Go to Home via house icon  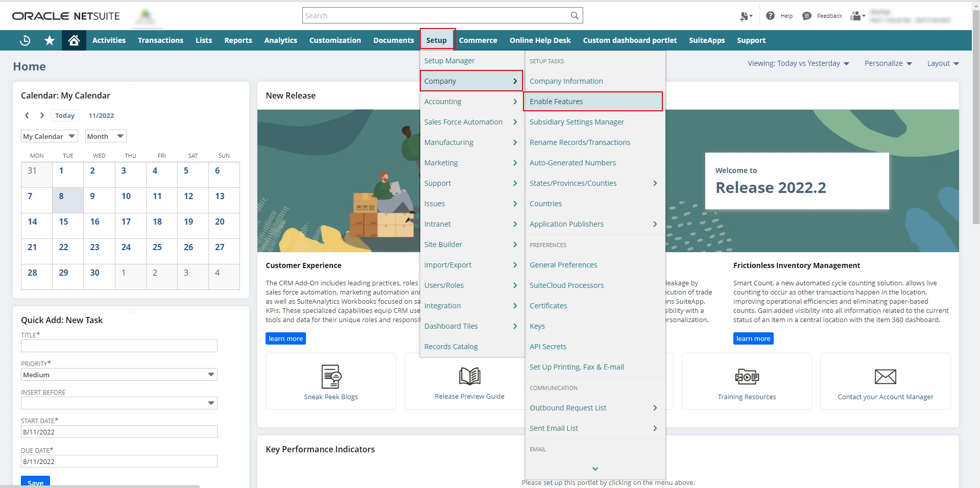tap(74, 40)
